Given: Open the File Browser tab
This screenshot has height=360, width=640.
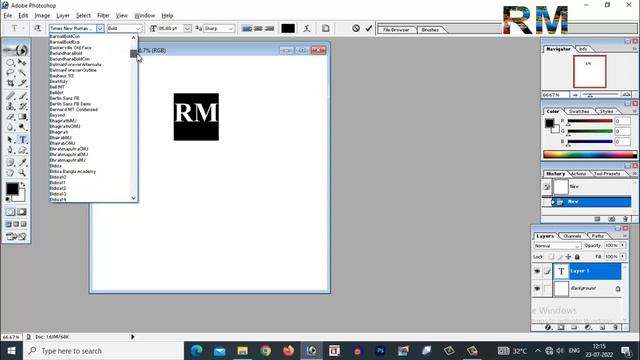Looking at the screenshot, I should point(396,30).
